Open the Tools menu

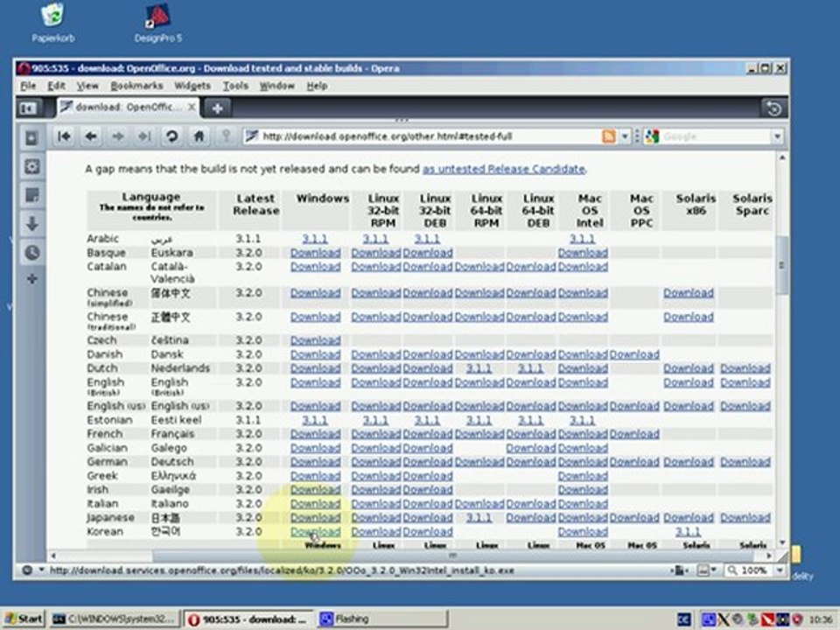coord(235,86)
